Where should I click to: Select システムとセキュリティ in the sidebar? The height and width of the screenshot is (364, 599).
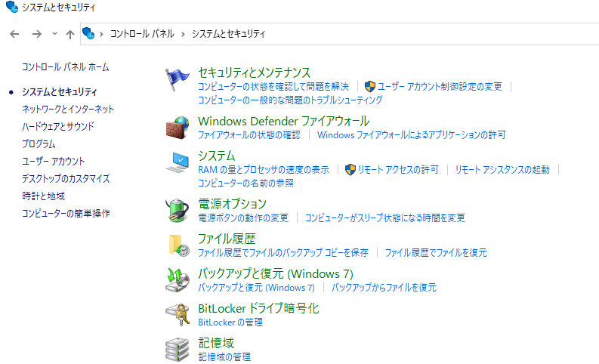59,92
